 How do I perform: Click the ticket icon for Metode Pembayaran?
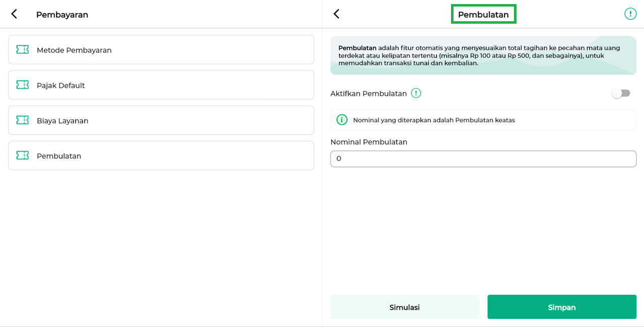(23, 49)
